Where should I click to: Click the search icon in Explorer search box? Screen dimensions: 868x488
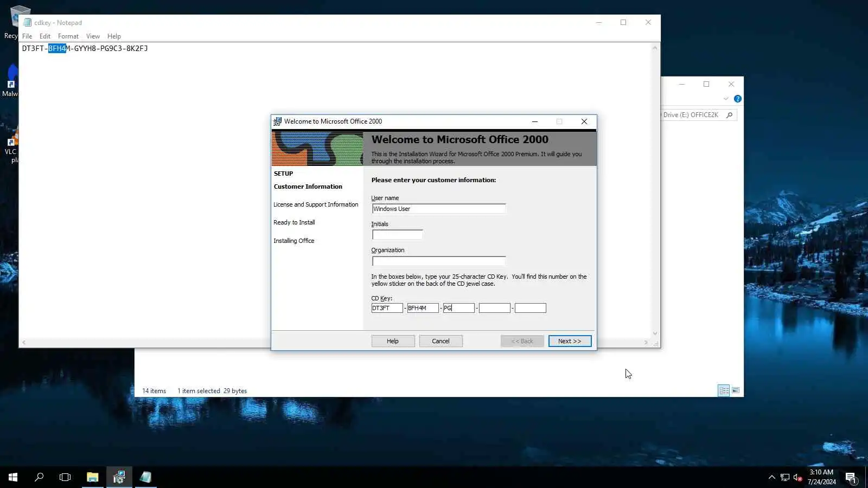pyautogui.click(x=730, y=115)
